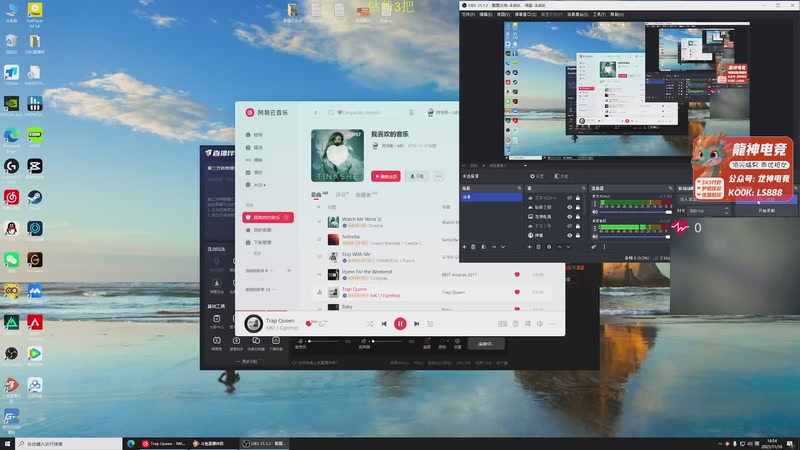Open the playlist more-options ellipsis button
The width and height of the screenshot is (800, 450).
point(439,176)
